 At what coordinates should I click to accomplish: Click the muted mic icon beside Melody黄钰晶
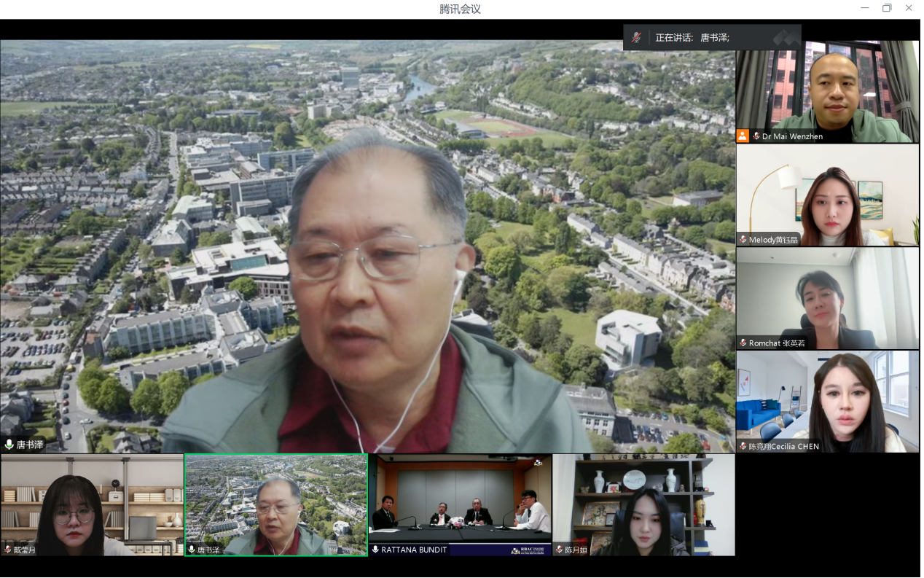[x=743, y=240]
